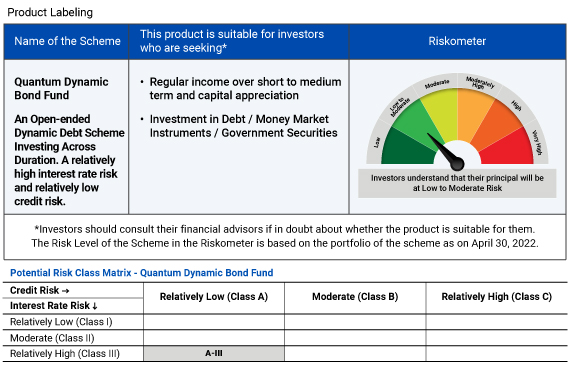Select the Moderate (Class B) column header
Image resolution: width=570 pixels, height=365 pixels.
click(355, 297)
